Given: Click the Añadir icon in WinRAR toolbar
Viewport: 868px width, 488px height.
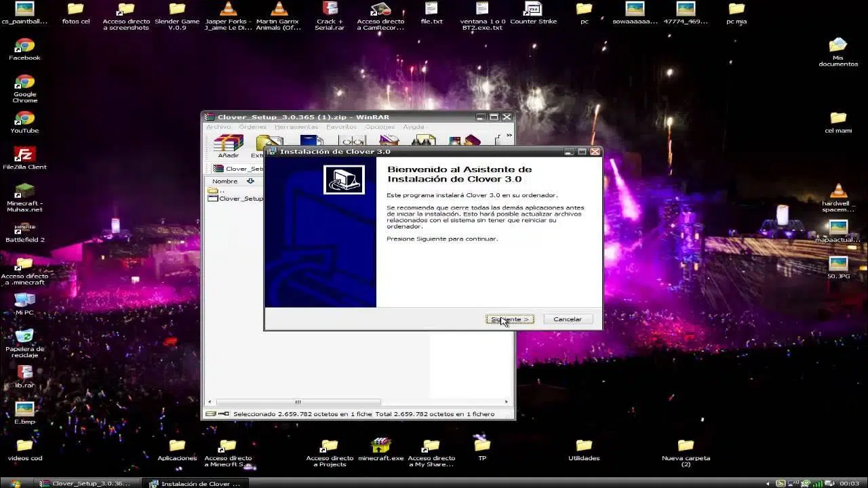Looking at the screenshot, I should pyautogui.click(x=228, y=144).
